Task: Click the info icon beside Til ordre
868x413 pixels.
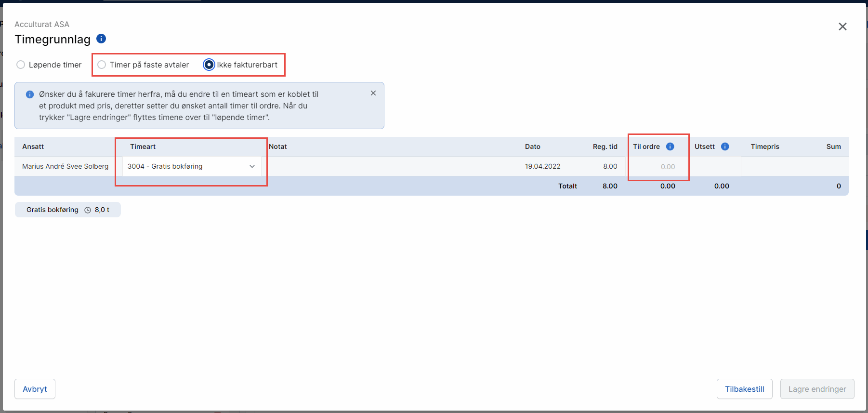Action: pyautogui.click(x=670, y=147)
